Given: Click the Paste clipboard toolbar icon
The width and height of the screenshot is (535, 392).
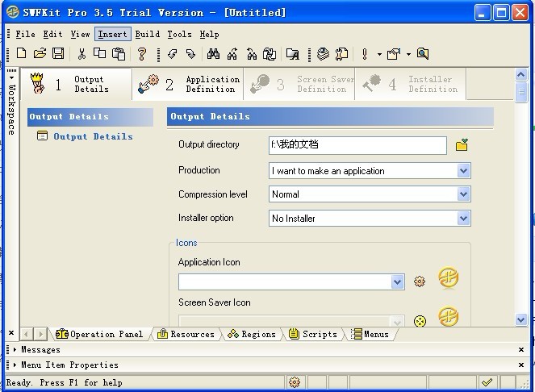Looking at the screenshot, I should pyautogui.click(x=119, y=53).
